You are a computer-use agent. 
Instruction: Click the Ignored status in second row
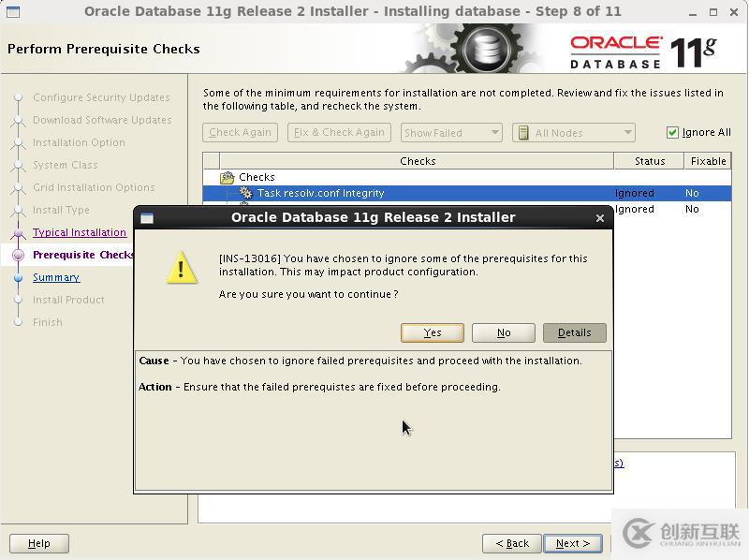pyautogui.click(x=635, y=209)
